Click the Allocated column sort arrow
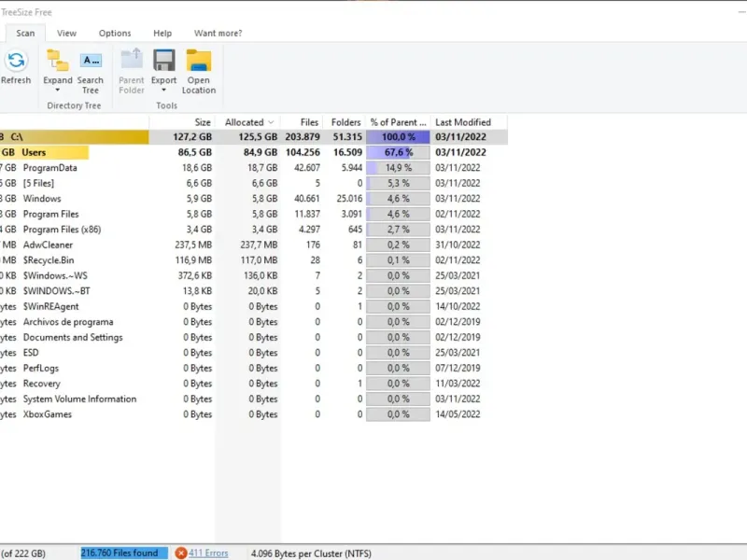This screenshot has width=747, height=560. pyautogui.click(x=271, y=122)
